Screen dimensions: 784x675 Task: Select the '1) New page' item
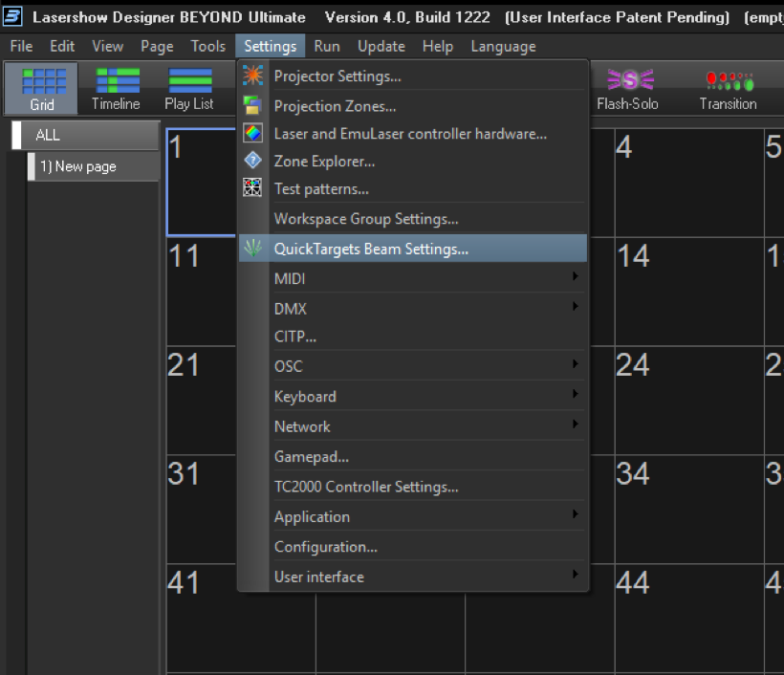[94, 166]
